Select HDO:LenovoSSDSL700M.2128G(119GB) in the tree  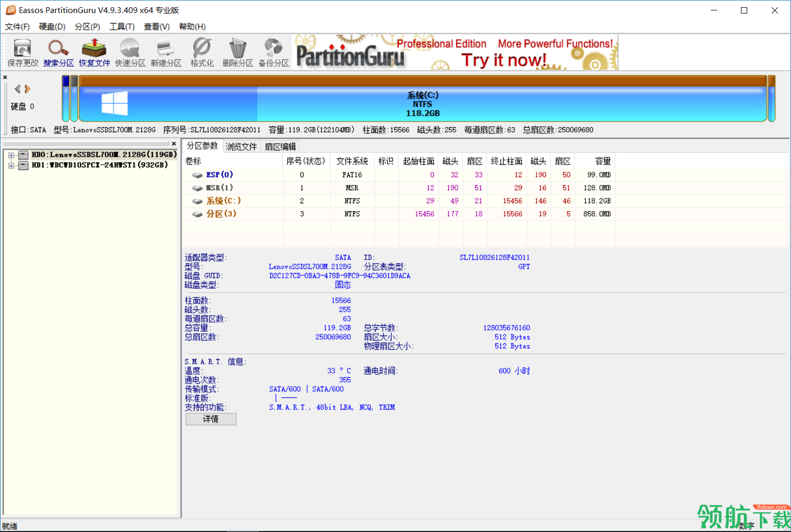(104, 155)
